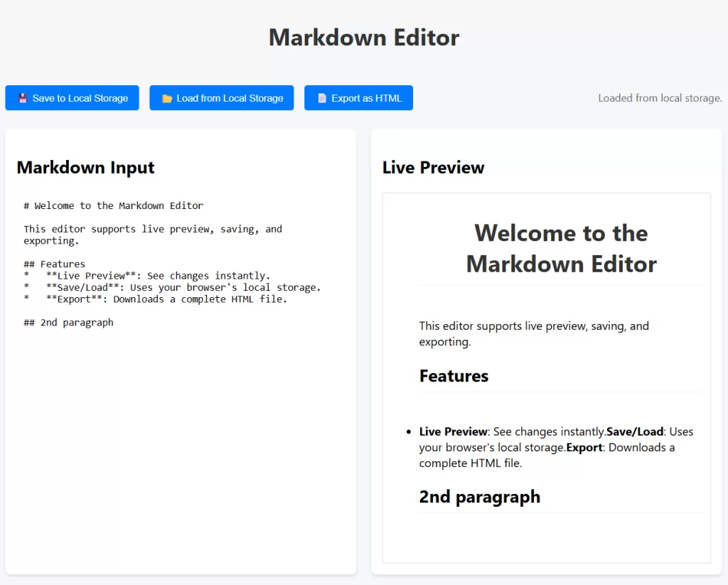728x585 pixels.
Task: Click the bold "Export" text in the preview
Action: [584, 447]
